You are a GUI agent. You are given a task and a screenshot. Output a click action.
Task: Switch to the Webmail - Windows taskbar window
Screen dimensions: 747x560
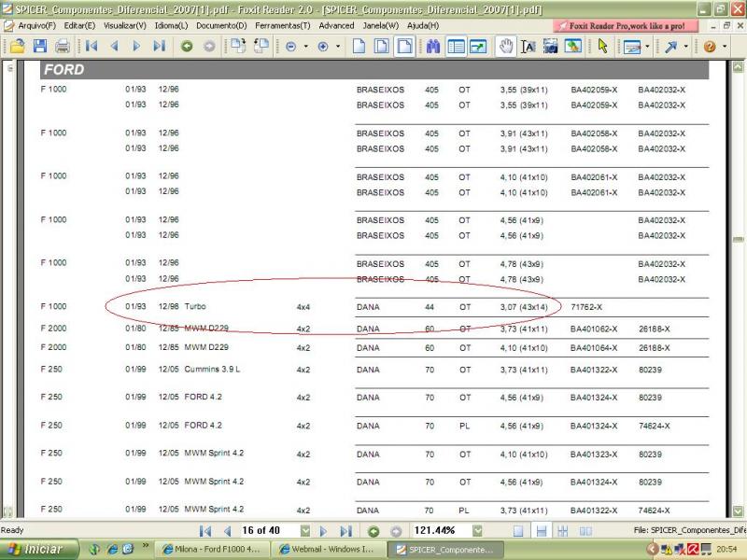pos(330,550)
